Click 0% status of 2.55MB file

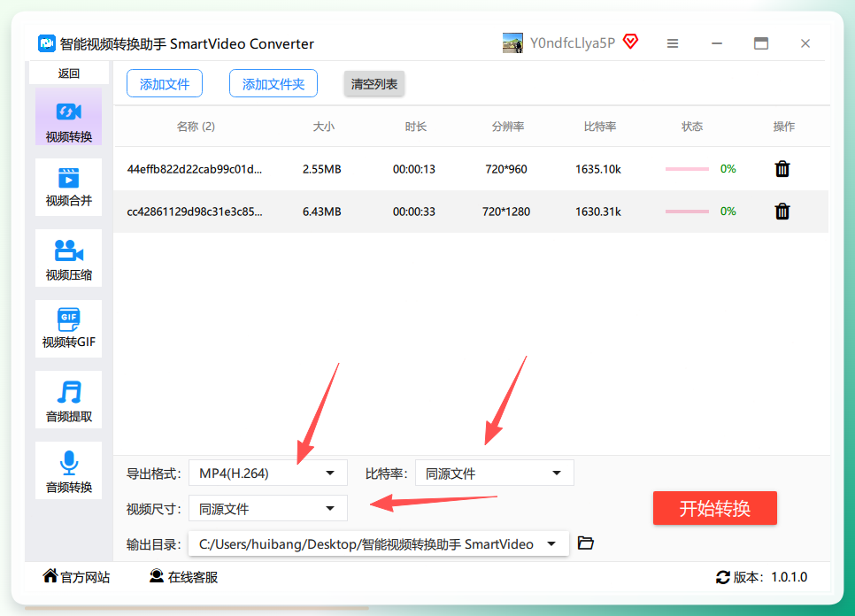click(x=728, y=169)
